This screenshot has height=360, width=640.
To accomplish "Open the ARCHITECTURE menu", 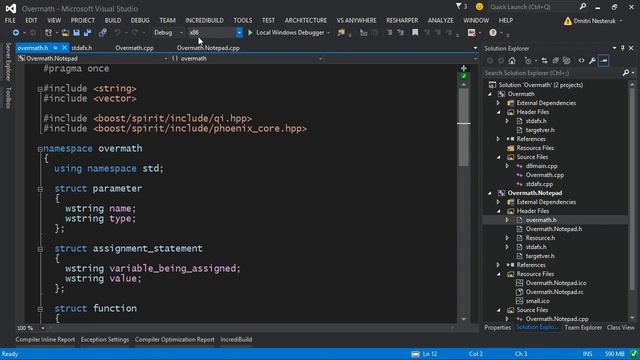I will (306, 20).
